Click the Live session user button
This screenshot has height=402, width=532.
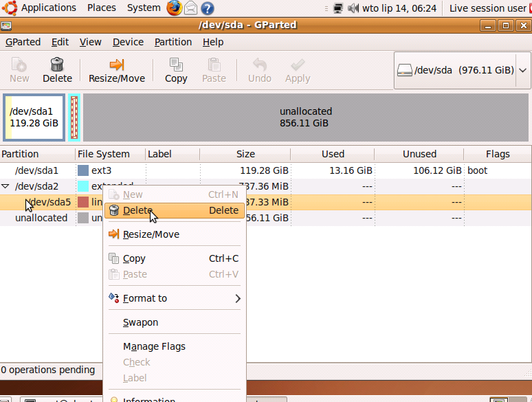click(x=487, y=8)
